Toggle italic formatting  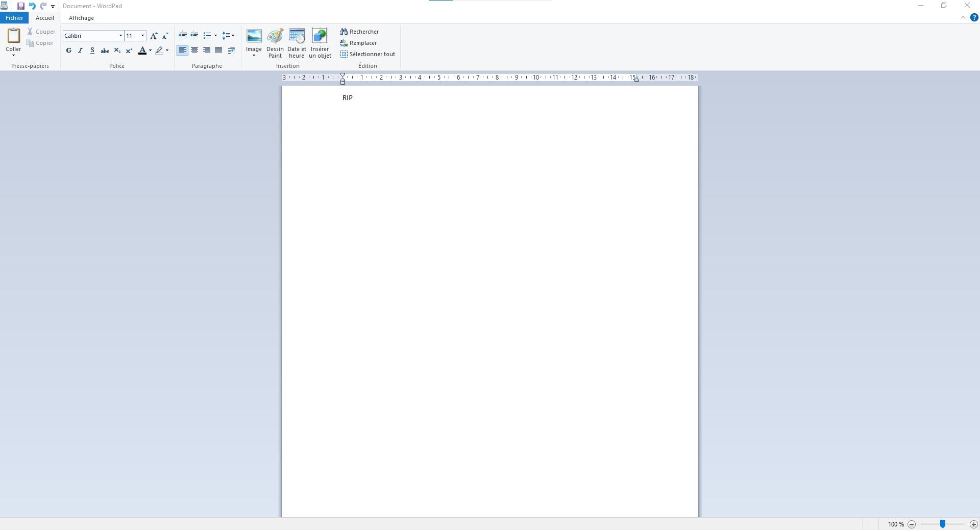point(80,51)
